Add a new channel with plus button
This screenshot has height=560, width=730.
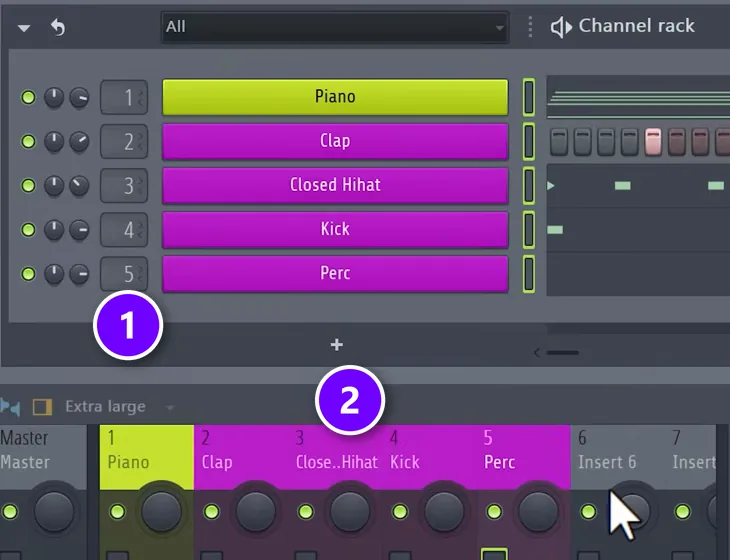click(x=337, y=345)
